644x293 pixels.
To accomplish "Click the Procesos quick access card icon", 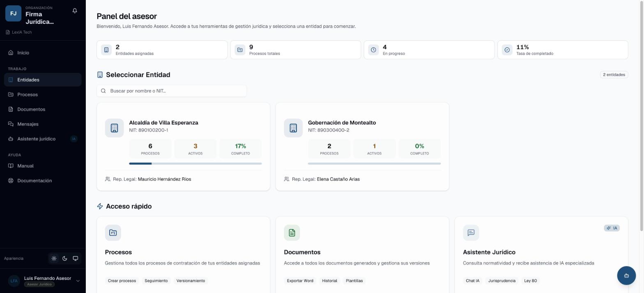I will [x=113, y=233].
